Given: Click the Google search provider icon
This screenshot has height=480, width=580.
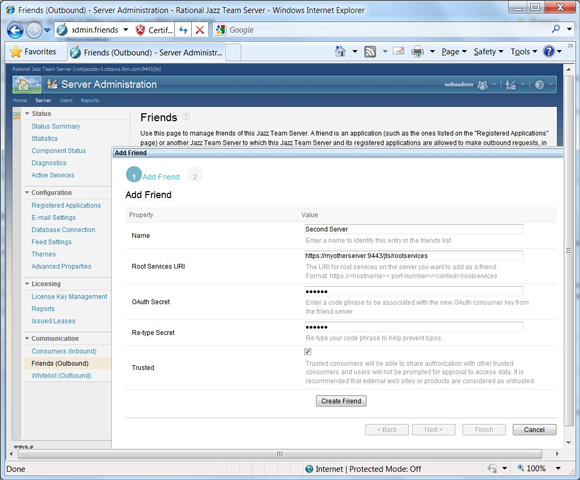Looking at the screenshot, I should [221, 30].
